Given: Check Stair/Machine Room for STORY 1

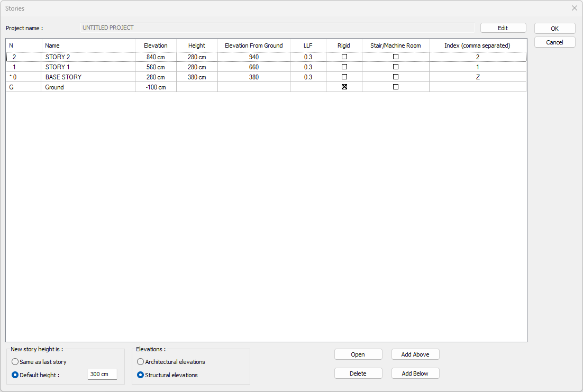Looking at the screenshot, I should tap(395, 67).
